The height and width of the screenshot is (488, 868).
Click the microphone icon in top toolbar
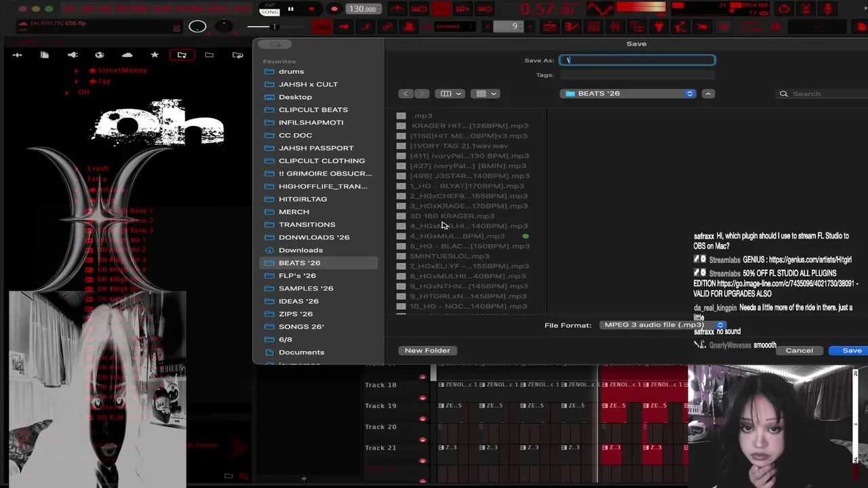pyautogui.click(x=827, y=9)
